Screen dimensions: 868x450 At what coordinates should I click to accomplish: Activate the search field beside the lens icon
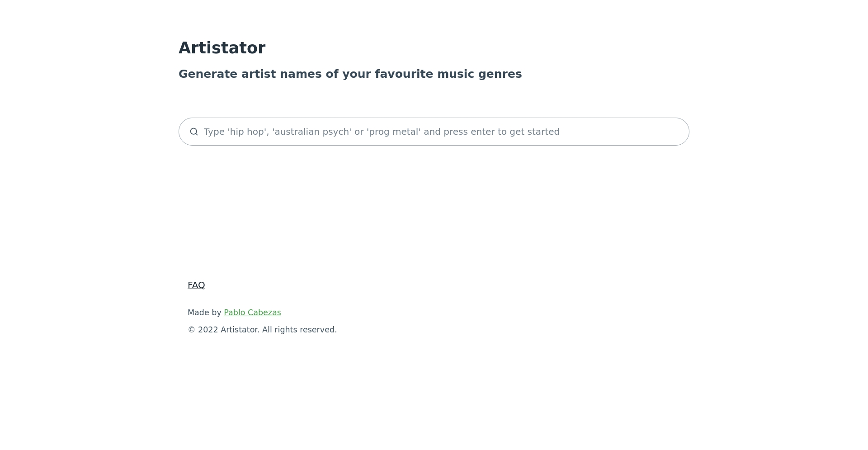[x=434, y=132]
